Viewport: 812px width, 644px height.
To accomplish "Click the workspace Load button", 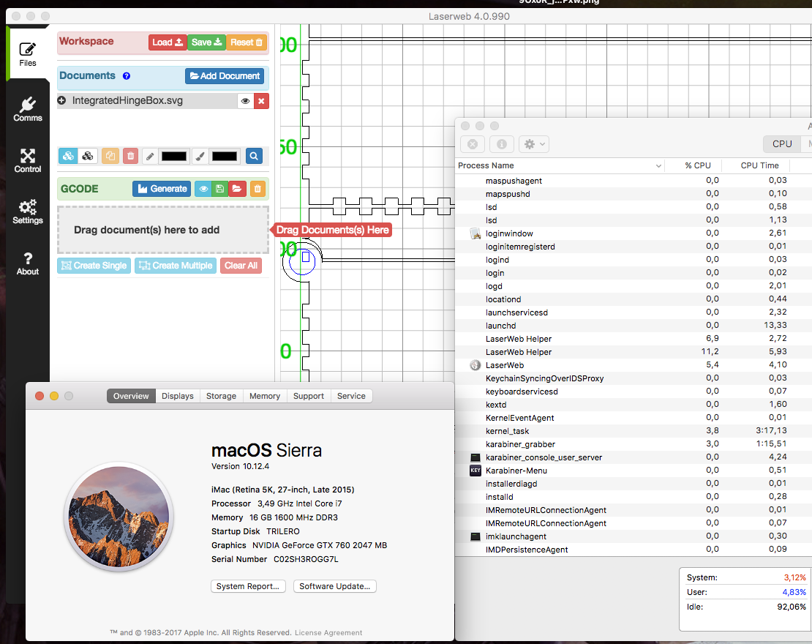I will click(x=168, y=42).
